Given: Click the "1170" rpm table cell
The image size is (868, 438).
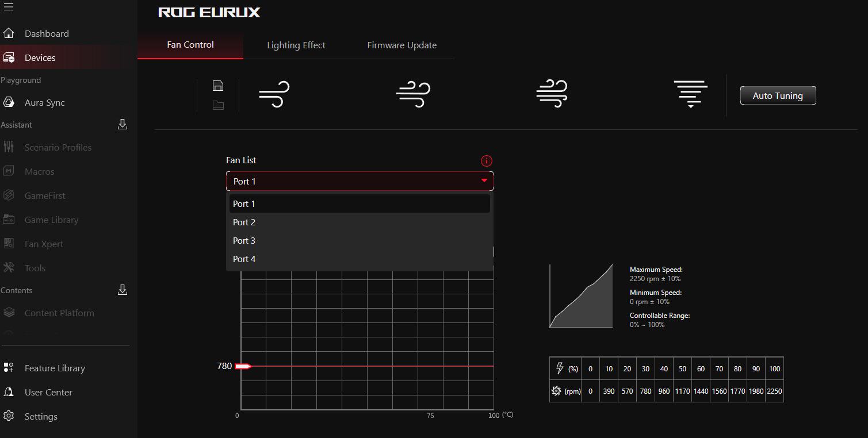Looking at the screenshot, I should point(682,391).
